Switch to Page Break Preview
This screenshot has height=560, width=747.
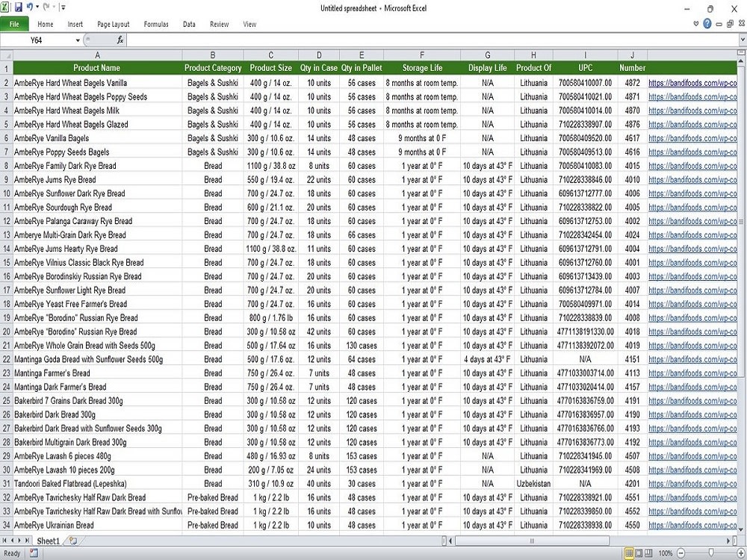648,553
